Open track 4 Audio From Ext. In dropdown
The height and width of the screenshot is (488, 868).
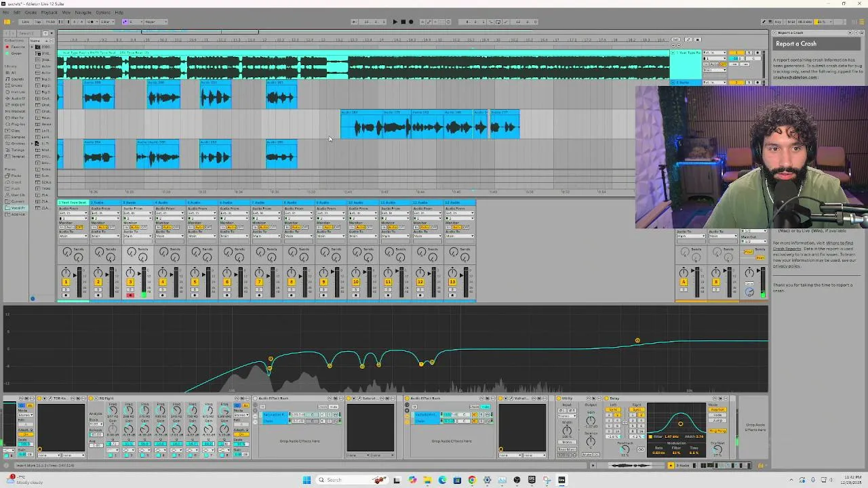pyautogui.click(x=170, y=213)
